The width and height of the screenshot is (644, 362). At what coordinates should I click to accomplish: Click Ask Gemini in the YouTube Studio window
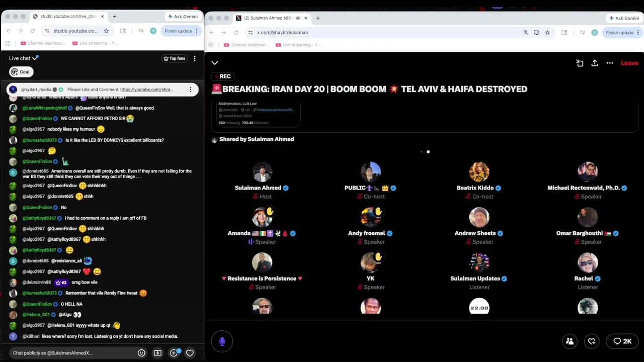[183, 17]
